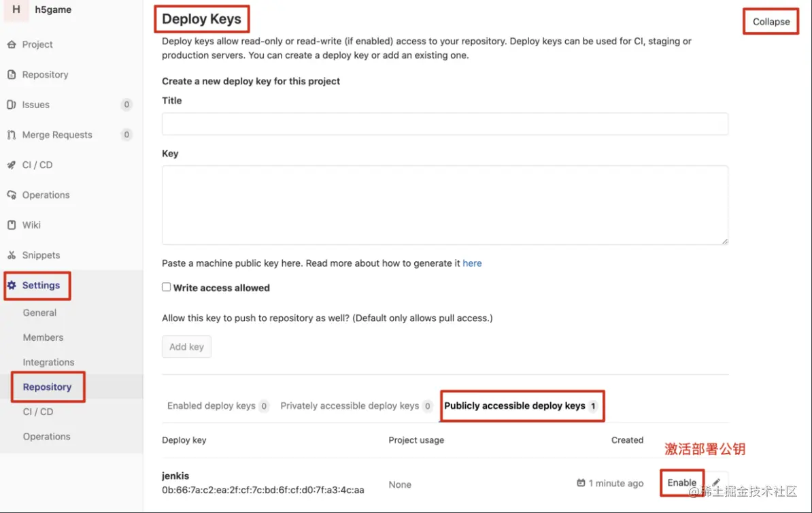
Task: Collapse the Deploy Keys section
Action: [x=771, y=22]
